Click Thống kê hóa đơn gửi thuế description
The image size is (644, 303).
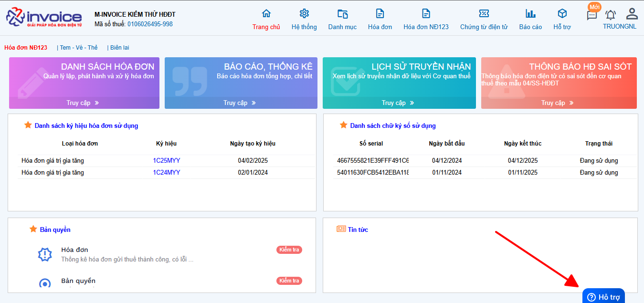coord(127,260)
